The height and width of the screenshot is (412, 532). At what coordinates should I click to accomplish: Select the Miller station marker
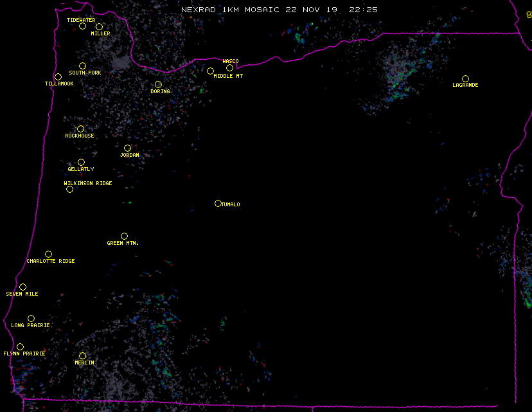click(x=99, y=27)
